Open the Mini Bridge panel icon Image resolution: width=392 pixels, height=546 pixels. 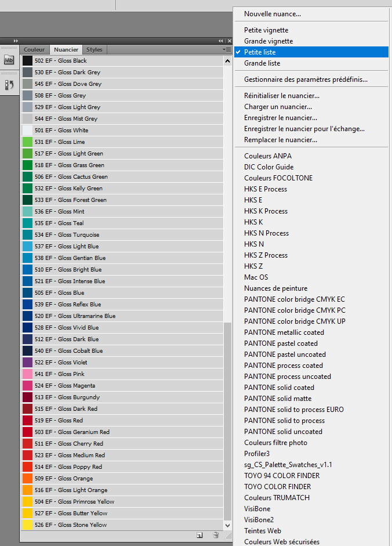[9, 60]
